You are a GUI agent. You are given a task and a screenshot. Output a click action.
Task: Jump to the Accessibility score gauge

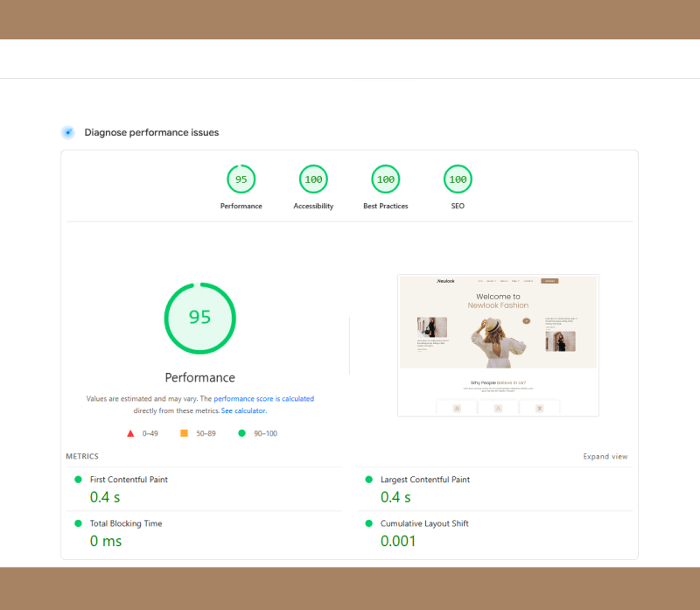tap(313, 179)
